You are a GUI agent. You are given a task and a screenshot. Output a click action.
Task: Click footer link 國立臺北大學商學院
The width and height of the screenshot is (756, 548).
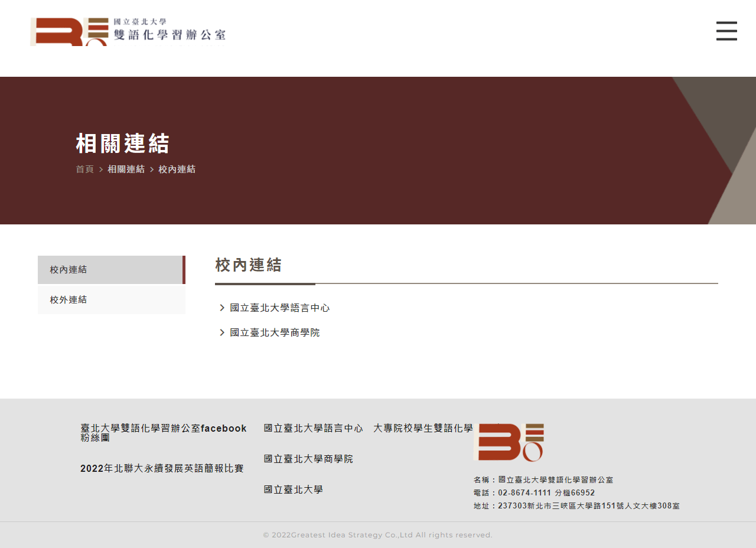[308, 459]
